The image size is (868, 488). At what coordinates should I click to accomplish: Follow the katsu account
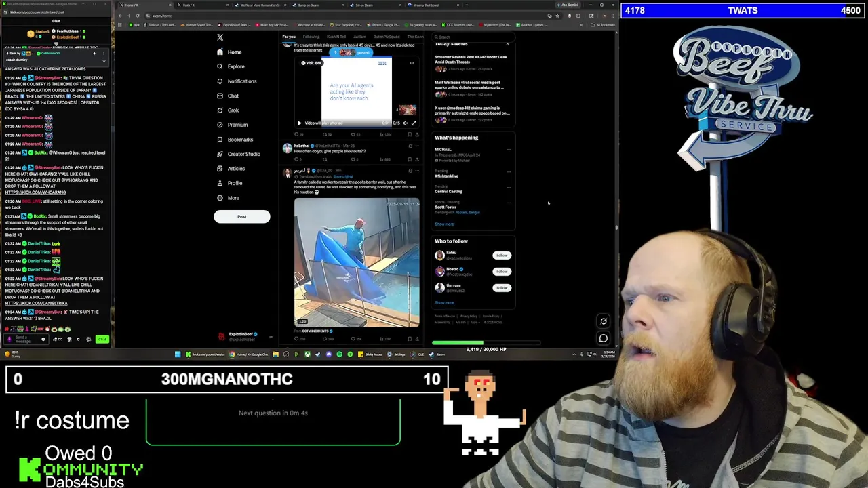point(501,256)
